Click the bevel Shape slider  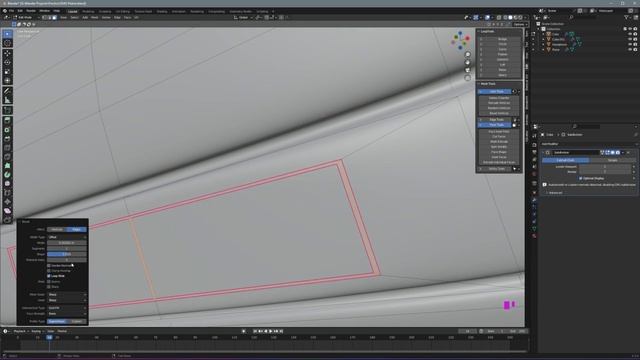click(67, 254)
